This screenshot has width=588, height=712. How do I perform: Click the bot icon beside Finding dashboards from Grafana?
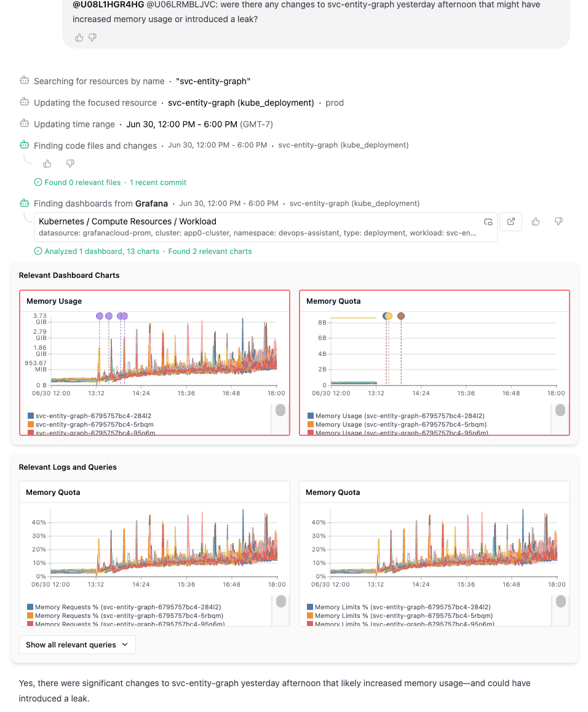click(x=25, y=203)
